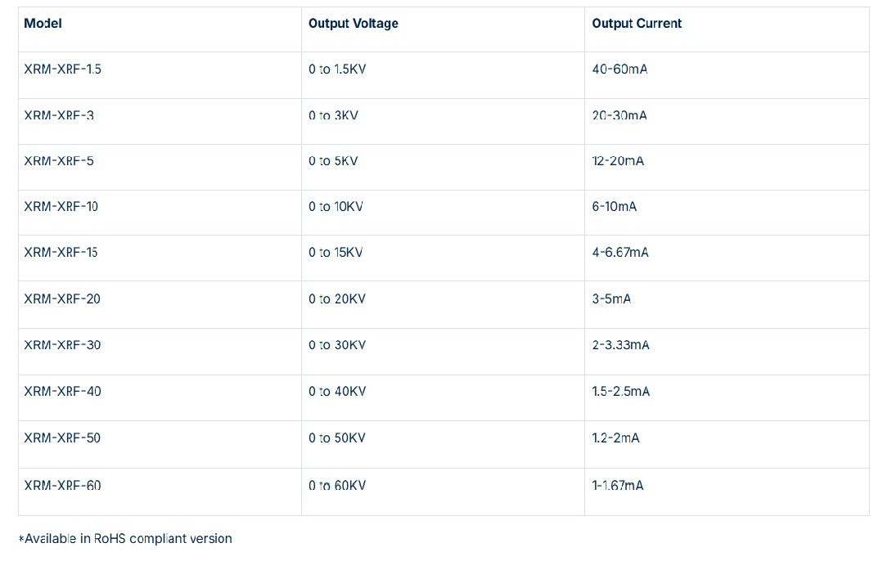Click the 0 to 1.5KV voltage cell
883x588 pixels.
click(x=337, y=70)
